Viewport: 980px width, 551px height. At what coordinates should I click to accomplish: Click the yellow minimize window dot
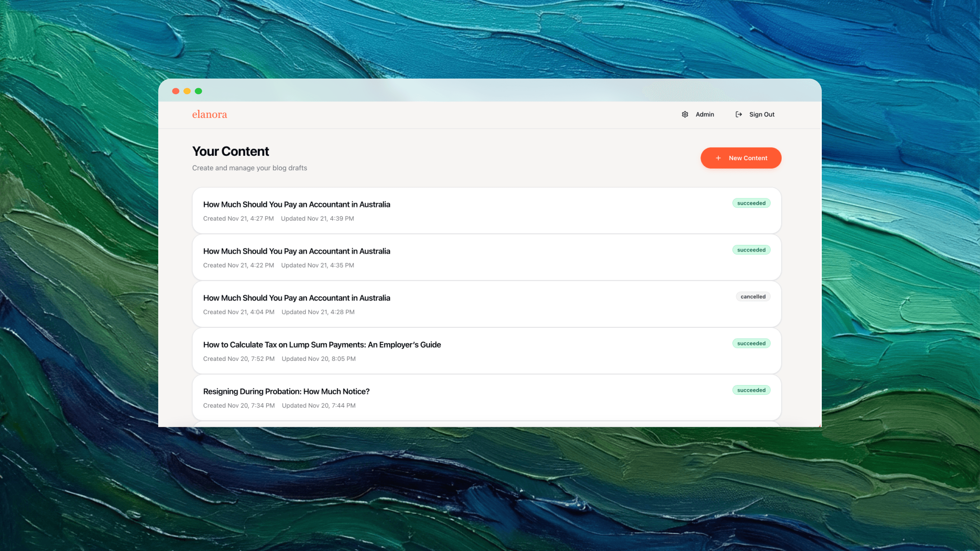[187, 91]
